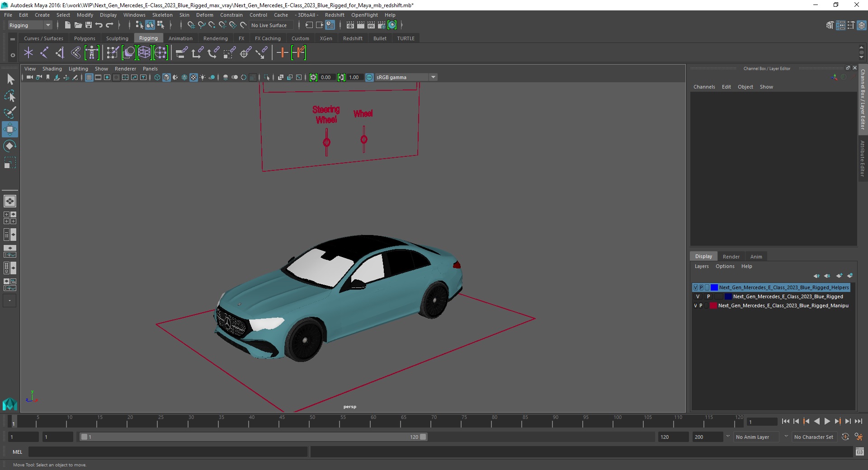Image resolution: width=868 pixels, height=470 pixels.
Task: Switch to the Polygons shelf tab
Action: point(85,38)
